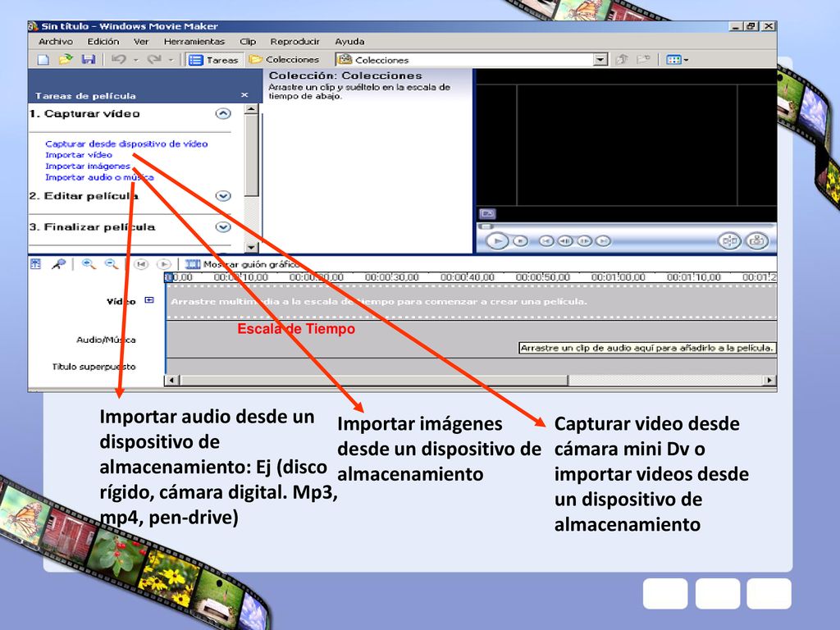The height and width of the screenshot is (630, 840).
Task: Start playback with the round Play button
Action: [x=497, y=241]
